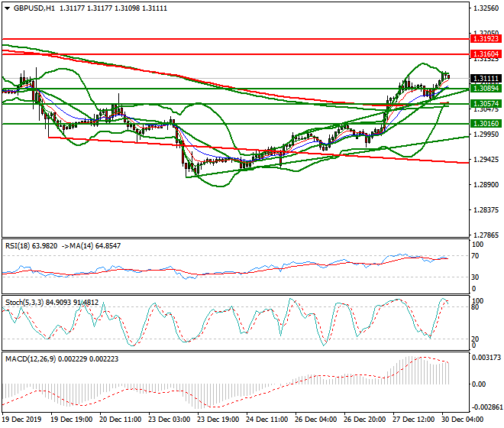The width and height of the screenshot is (504, 428).
Task: Select the 1.28375 price scale value
Action: pyautogui.click(x=486, y=210)
